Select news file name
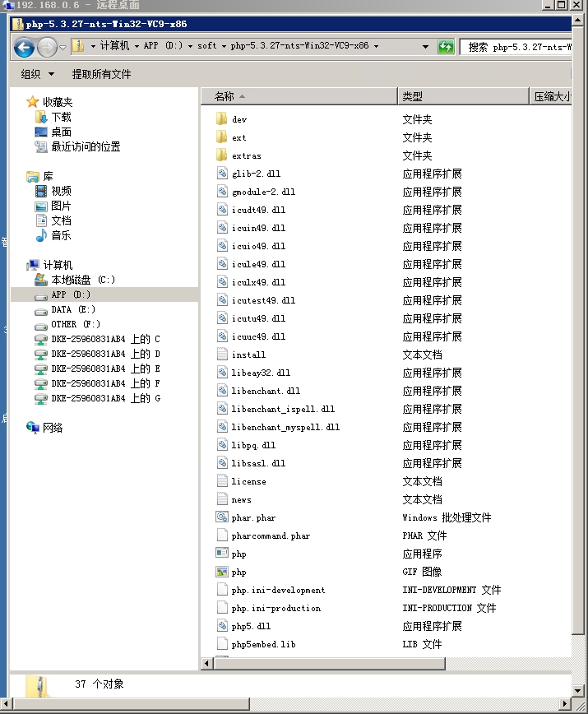Screen dimensions: 588x714 241,499
